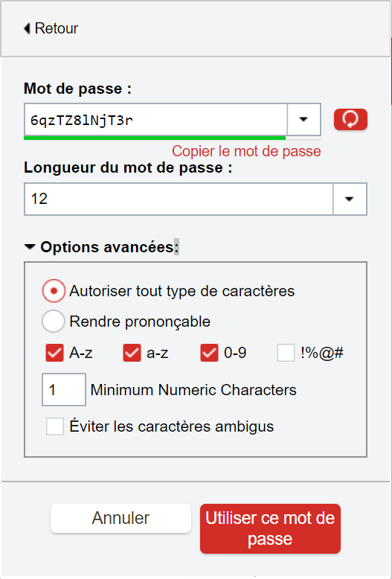Open the password history dropdown arrow
Viewport: 392px width, 579px height.
click(x=303, y=119)
